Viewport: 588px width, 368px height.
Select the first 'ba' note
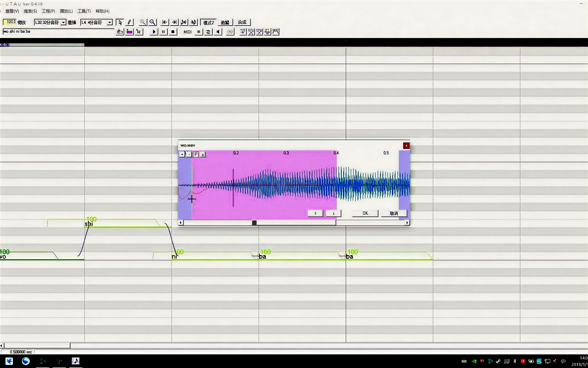[302, 257]
